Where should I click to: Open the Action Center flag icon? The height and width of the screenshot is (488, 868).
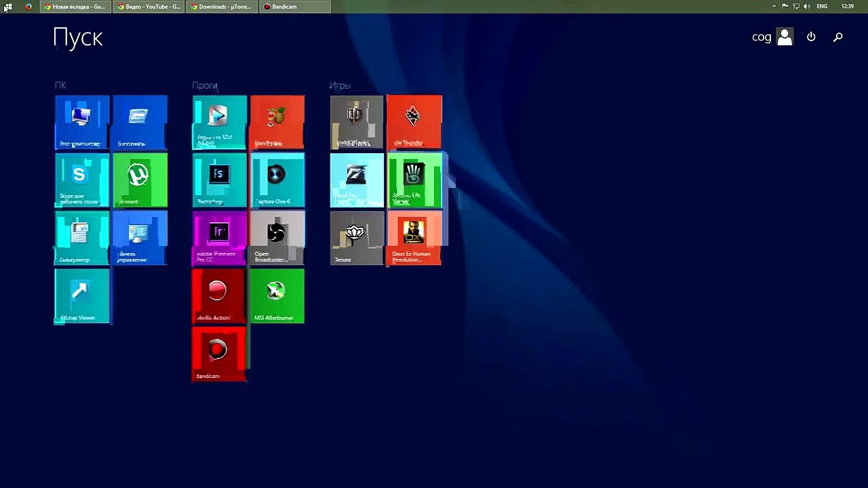point(785,7)
